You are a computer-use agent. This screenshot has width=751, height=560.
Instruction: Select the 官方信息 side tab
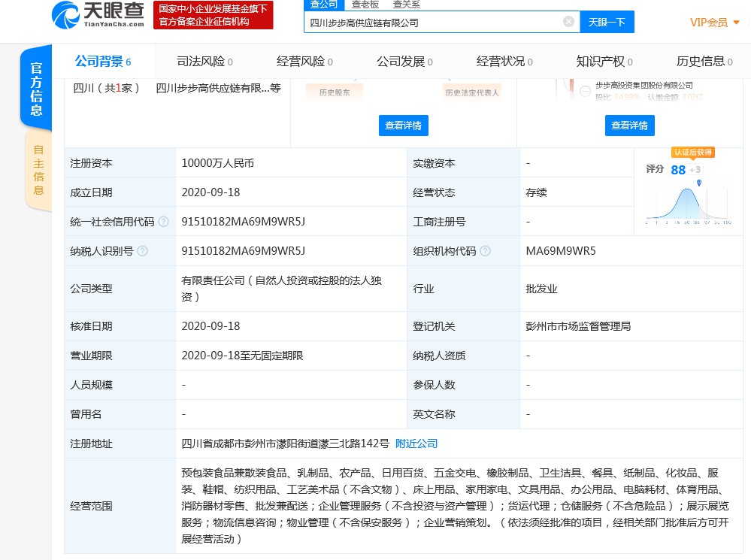[x=36, y=89]
